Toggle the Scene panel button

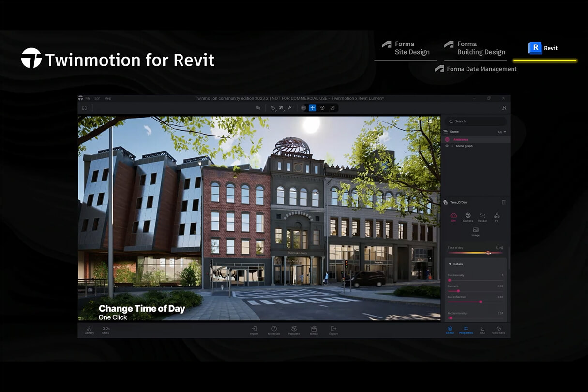(x=450, y=330)
